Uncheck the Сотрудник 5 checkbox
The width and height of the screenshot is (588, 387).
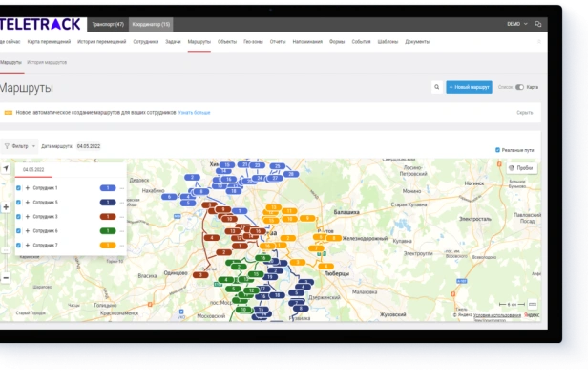coord(18,203)
